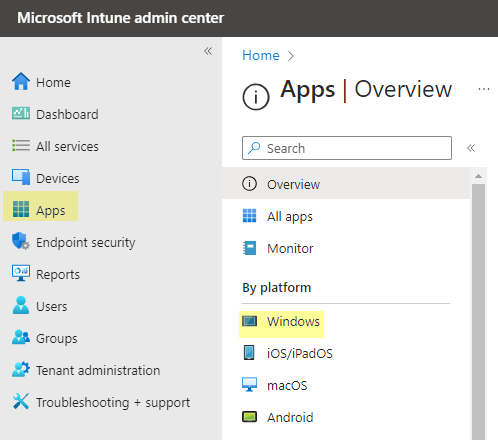Select the Monitor notebook icon
The image size is (498, 440).
click(x=249, y=248)
